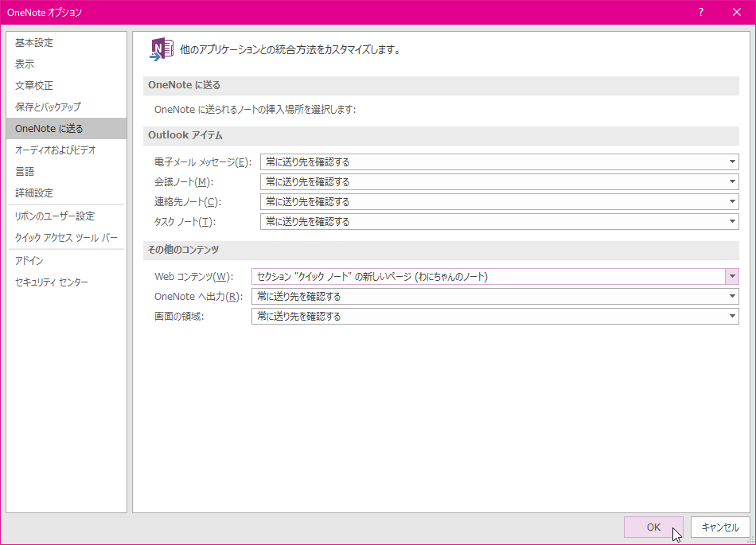
Task: Select クイック アクセス ツール バー category
Action: (67, 238)
